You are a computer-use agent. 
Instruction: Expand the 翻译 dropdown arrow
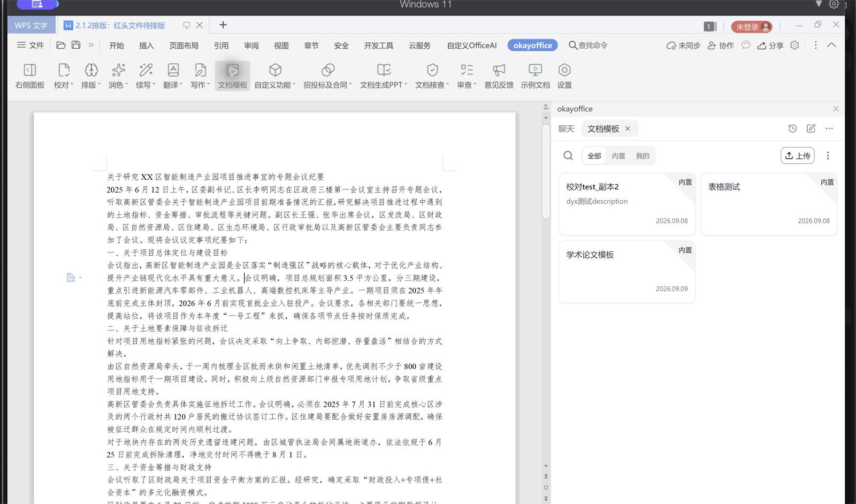click(x=181, y=85)
